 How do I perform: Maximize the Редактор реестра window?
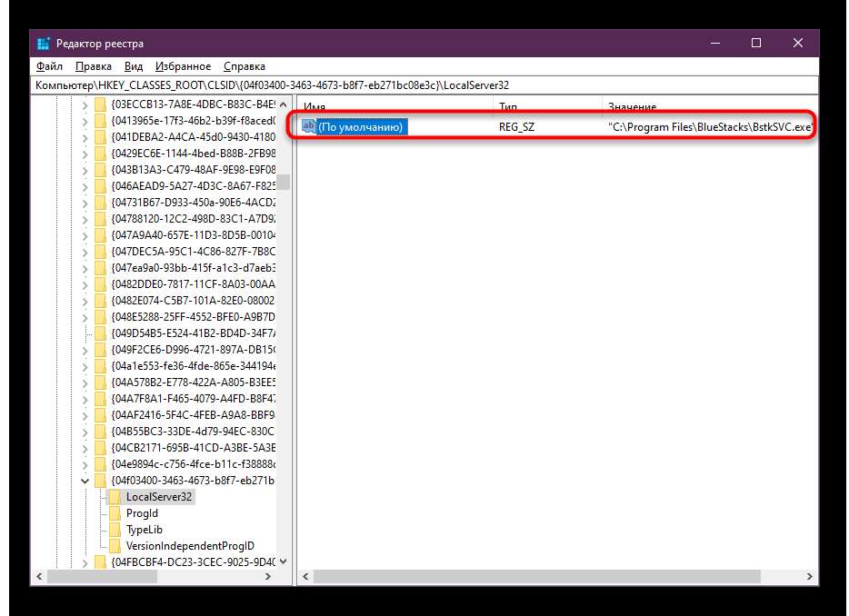(756, 44)
